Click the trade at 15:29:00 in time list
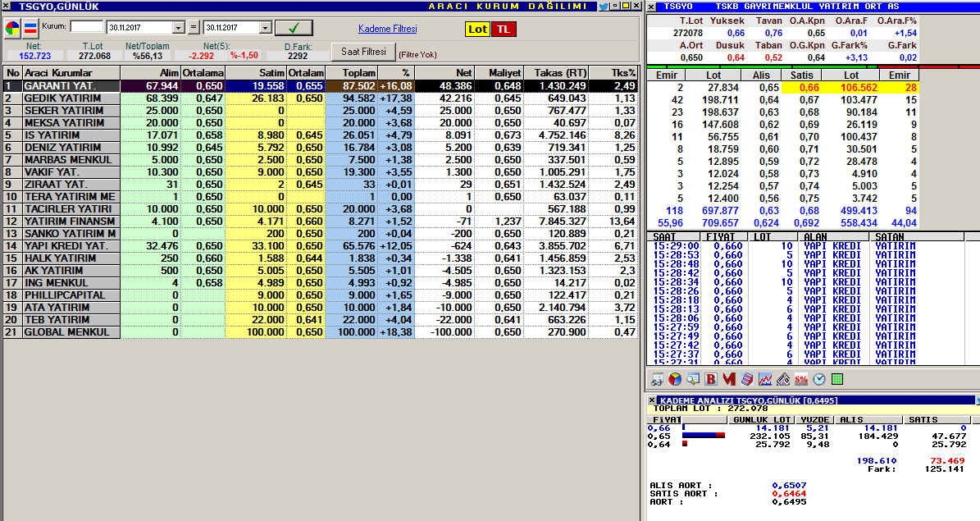The image size is (980, 521). (x=785, y=246)
